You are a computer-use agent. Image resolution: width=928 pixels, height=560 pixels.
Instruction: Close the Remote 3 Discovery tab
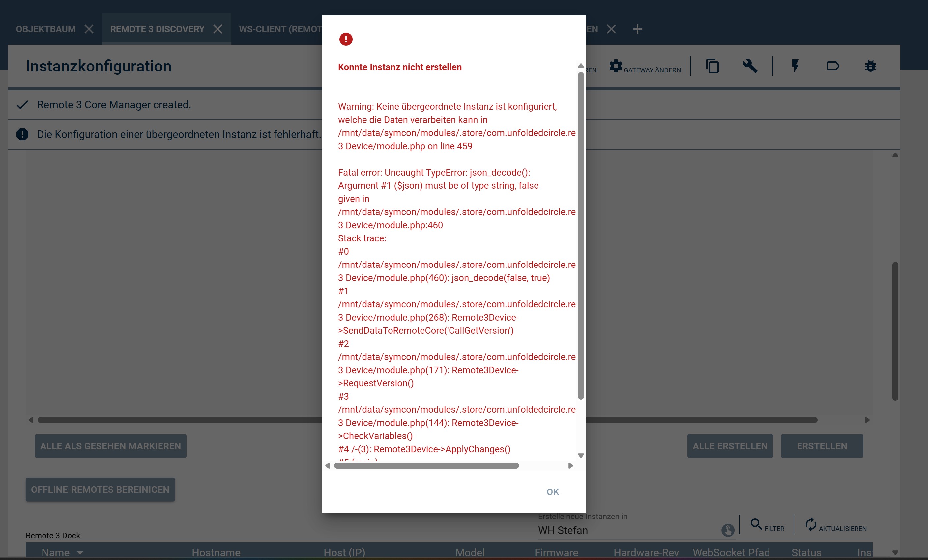218,29
